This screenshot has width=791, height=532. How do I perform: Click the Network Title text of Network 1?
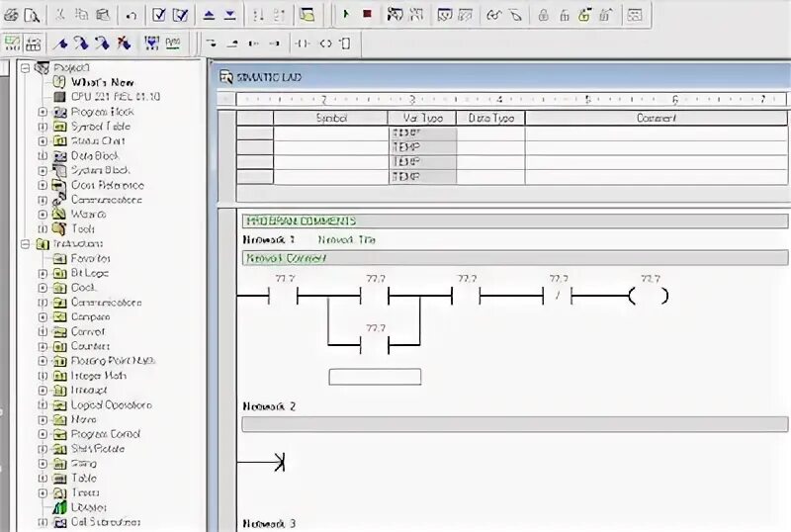(347, 239)
